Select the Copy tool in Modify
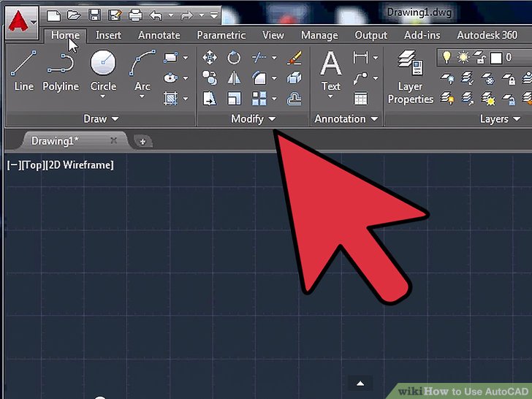 [x=210, y=77]
